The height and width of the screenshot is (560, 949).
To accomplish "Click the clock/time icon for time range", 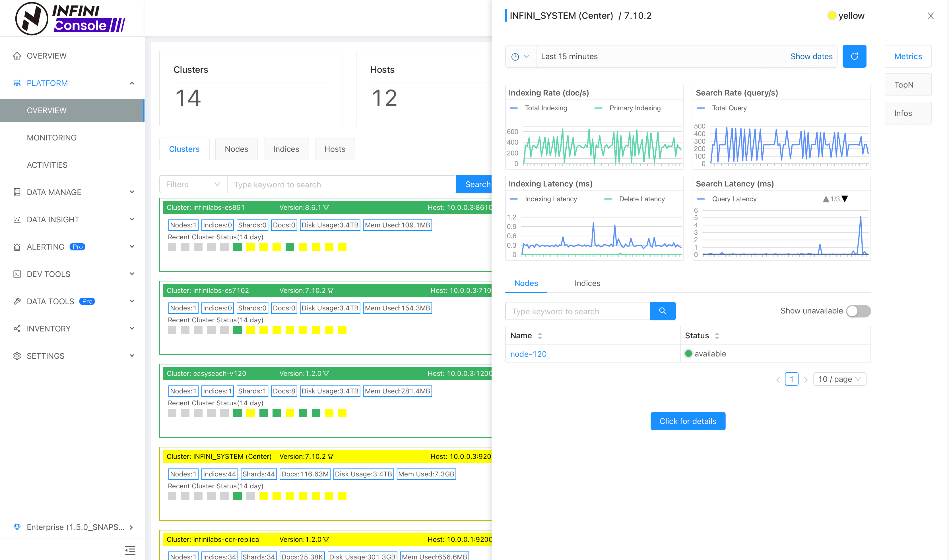I will (517, 56).
